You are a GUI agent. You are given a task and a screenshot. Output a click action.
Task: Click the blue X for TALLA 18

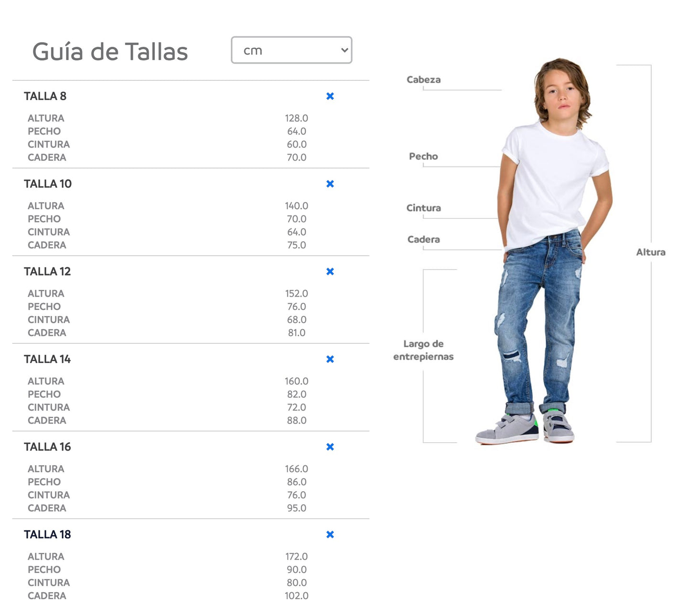tap(330, 534)
